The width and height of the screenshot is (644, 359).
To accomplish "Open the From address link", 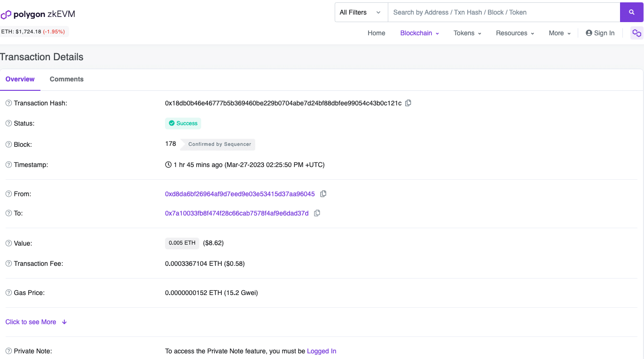I will [x=239, y=193].
